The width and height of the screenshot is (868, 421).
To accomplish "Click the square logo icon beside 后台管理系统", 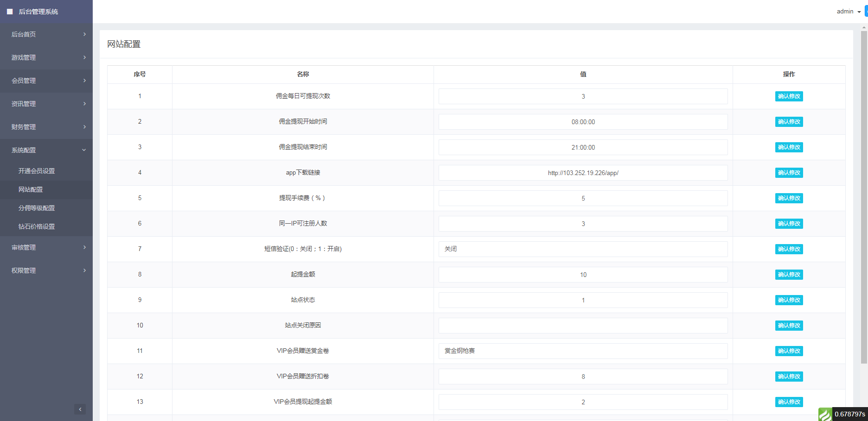I will 10,12.
